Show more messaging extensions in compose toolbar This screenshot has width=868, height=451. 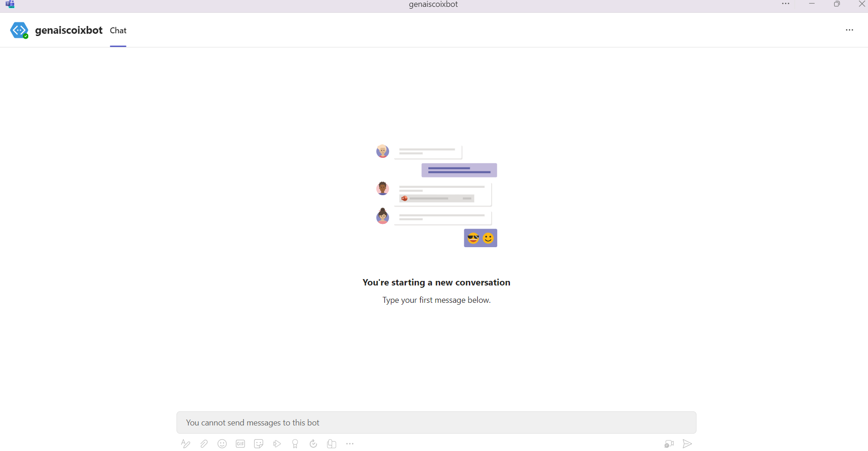click(x=350, y=444)
